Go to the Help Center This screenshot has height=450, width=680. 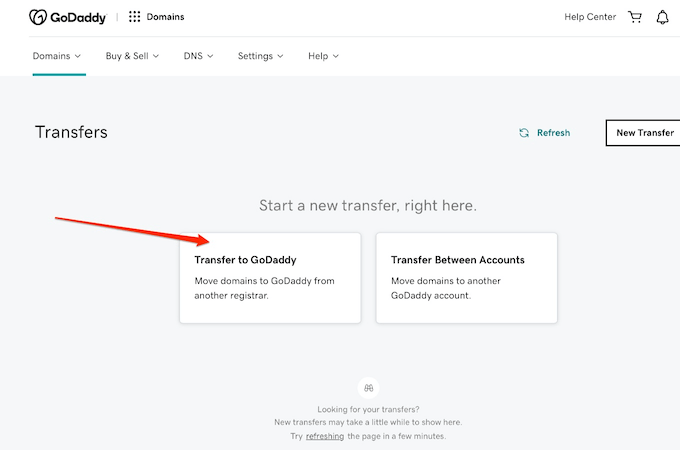(590, 17)
